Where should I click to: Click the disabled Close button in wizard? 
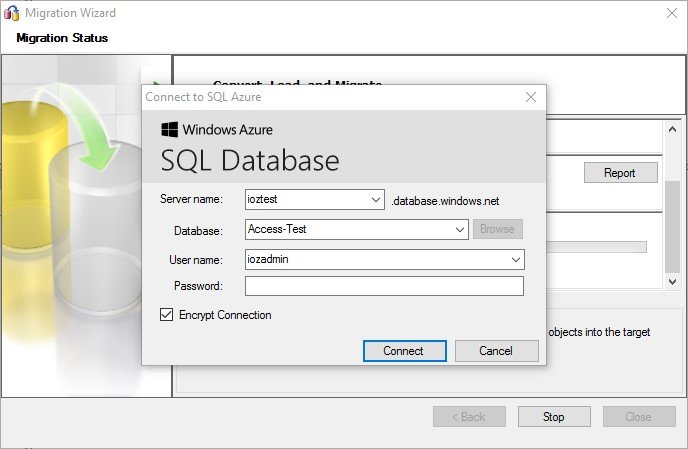tap(639, 417)
